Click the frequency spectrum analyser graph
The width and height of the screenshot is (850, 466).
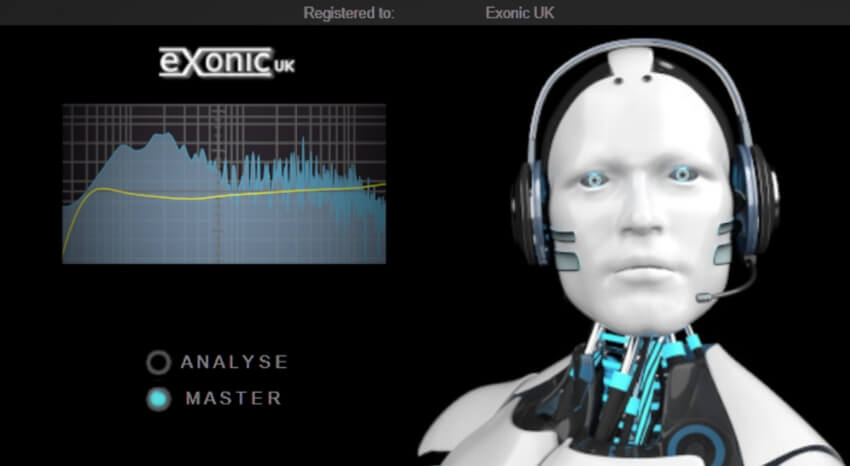click(224, 184)
